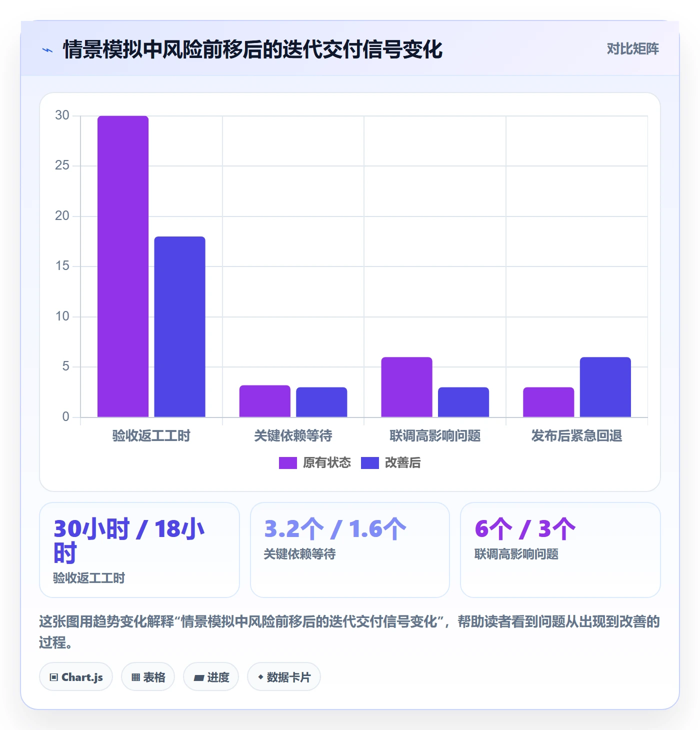Click the 发布后紧急回退 x-axis label

(x=577, y=436)
